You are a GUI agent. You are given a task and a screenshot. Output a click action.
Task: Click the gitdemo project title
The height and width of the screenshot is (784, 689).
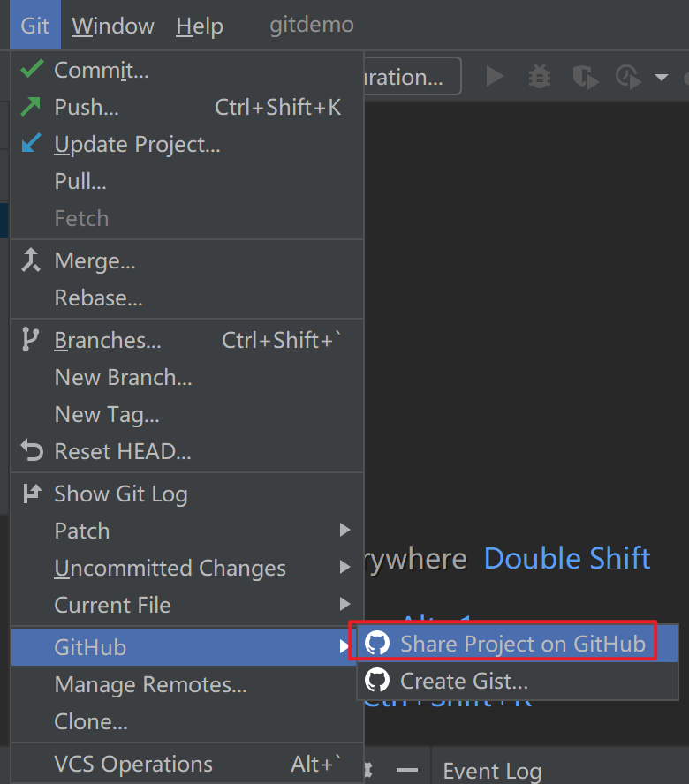312,25
